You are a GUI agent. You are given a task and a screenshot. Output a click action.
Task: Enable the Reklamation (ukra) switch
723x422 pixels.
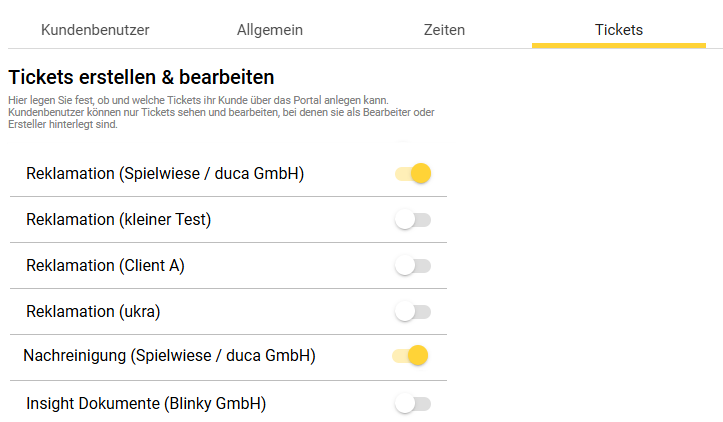(x=413, y=312)
